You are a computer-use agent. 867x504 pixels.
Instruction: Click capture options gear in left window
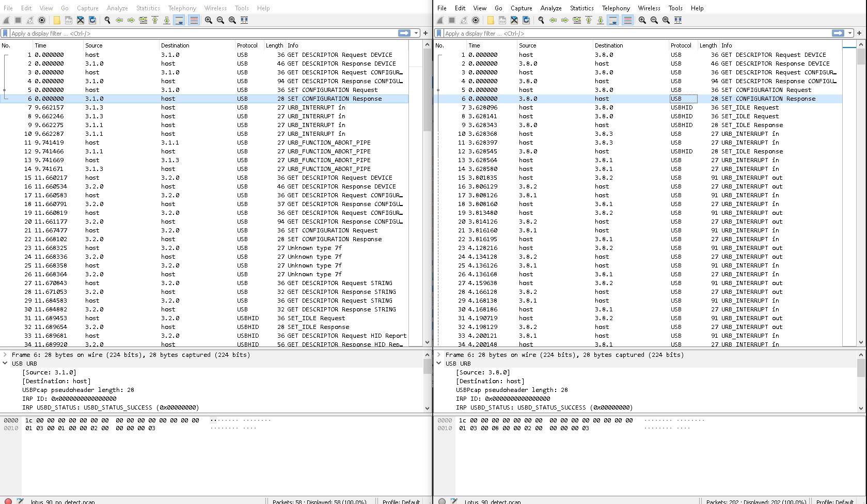42,20
